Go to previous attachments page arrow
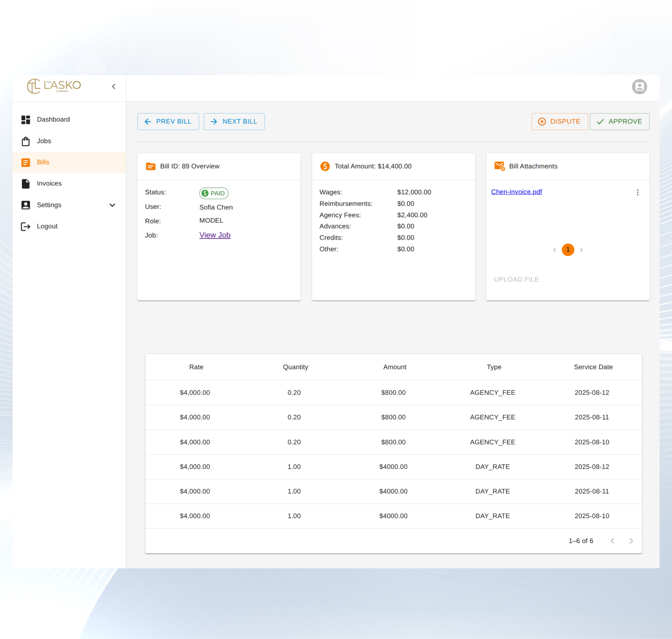 point(554,250)
